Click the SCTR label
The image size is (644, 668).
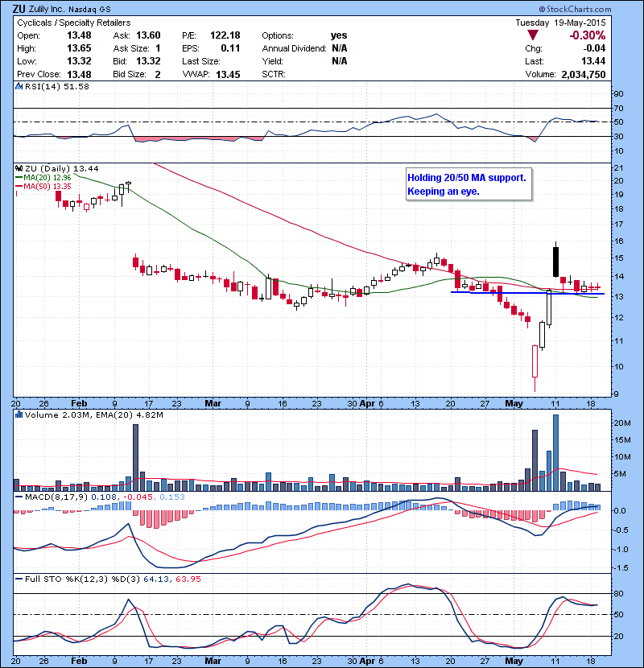pos(274,74)
